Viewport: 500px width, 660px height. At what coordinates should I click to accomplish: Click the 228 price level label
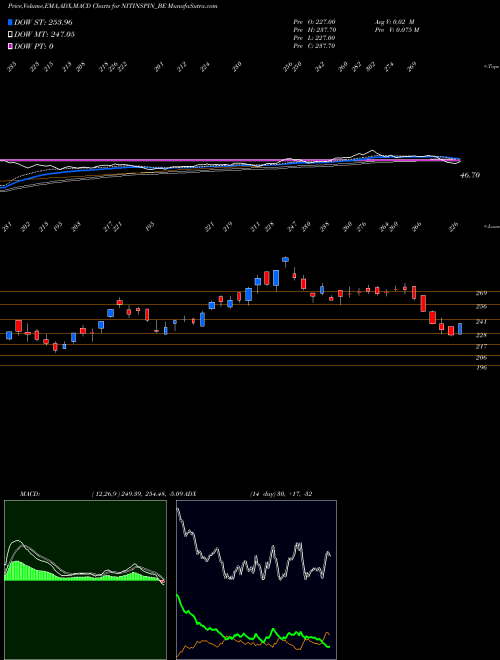tap(481, 335)
